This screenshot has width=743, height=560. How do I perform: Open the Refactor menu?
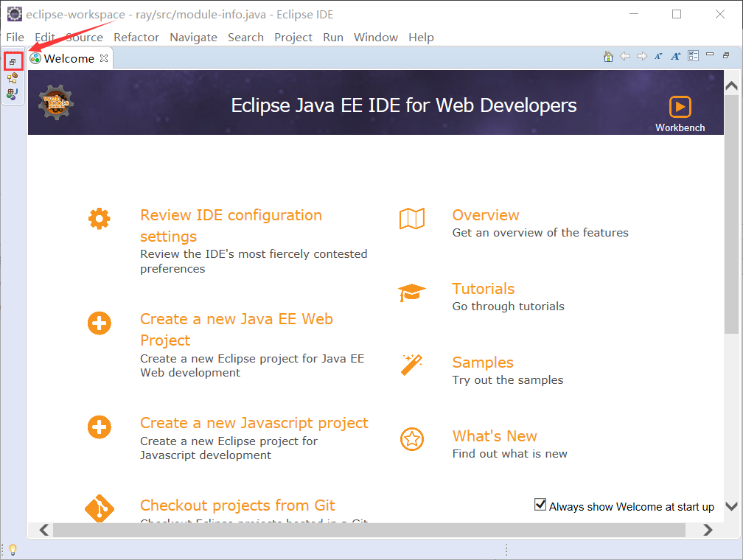tap(136, 38)
